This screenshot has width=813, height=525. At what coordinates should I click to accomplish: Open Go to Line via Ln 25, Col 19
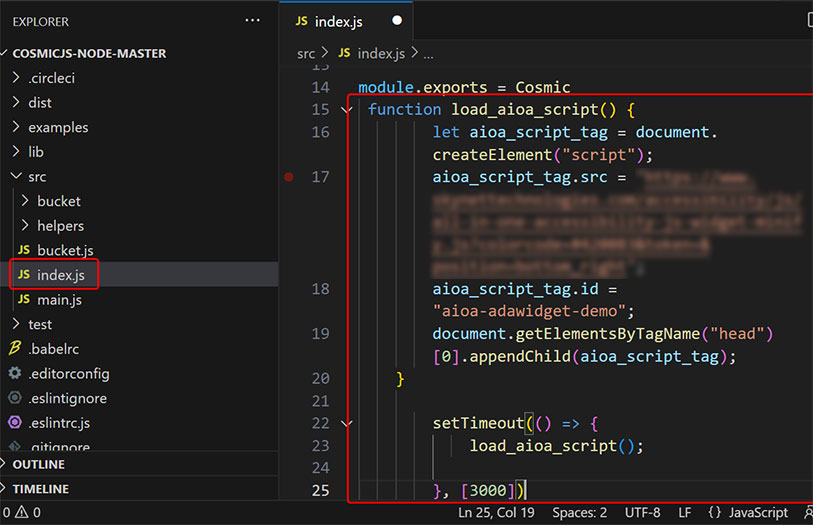click(x=496, y=513)
